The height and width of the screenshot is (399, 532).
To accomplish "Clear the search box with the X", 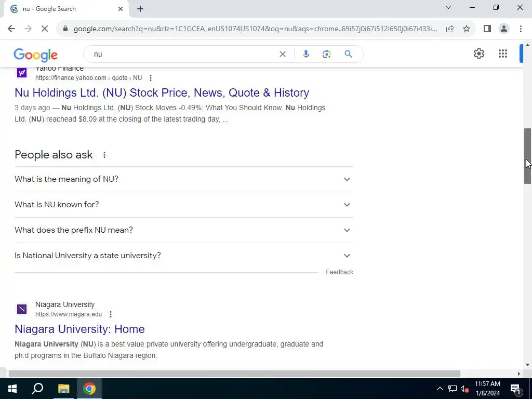I will 282,54.
